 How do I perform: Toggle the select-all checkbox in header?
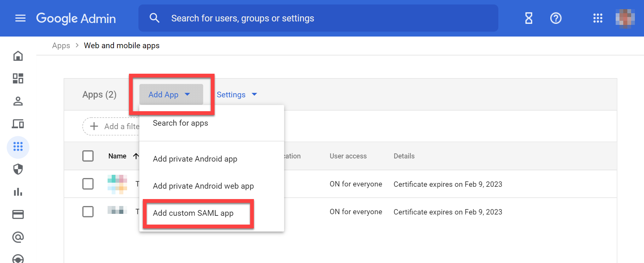(x=88, y=156)
